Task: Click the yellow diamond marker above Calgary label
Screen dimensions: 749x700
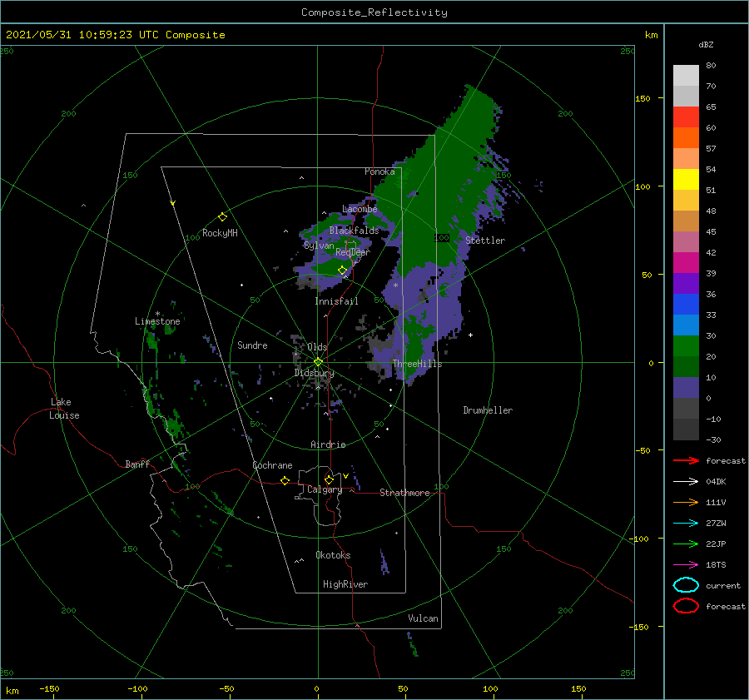Action: click(329, 479)
